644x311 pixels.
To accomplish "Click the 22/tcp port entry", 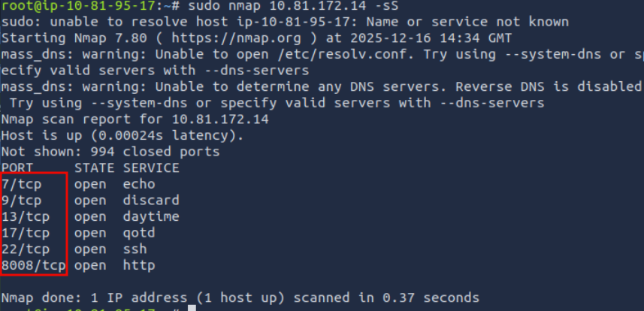I will point(25,249).
